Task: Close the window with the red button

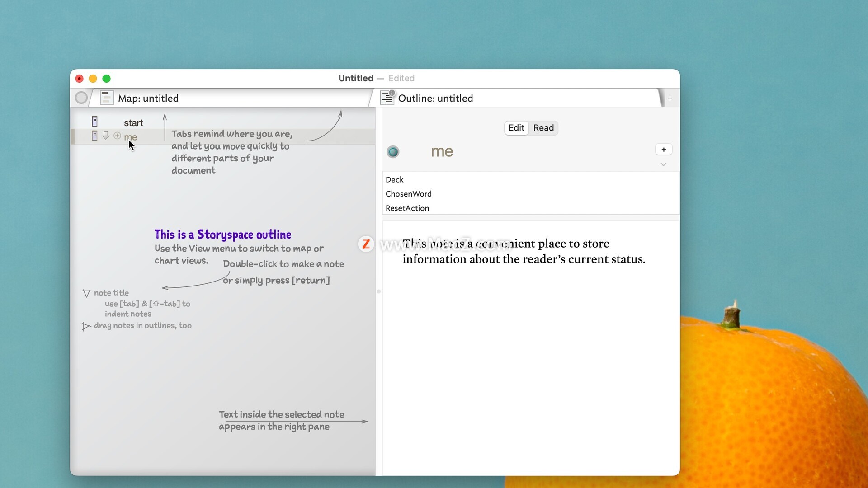Action: 79,79
